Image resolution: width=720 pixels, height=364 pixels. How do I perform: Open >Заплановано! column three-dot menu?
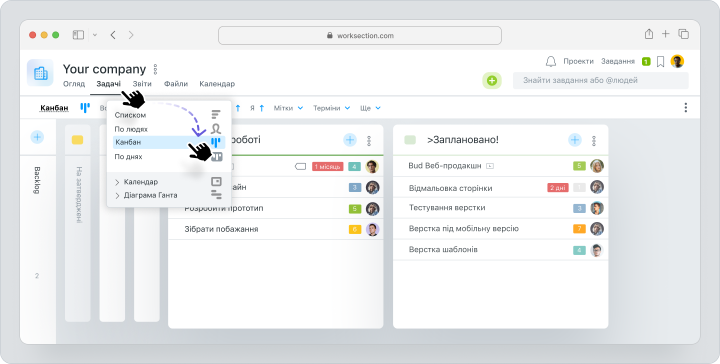tap(594, 141)
